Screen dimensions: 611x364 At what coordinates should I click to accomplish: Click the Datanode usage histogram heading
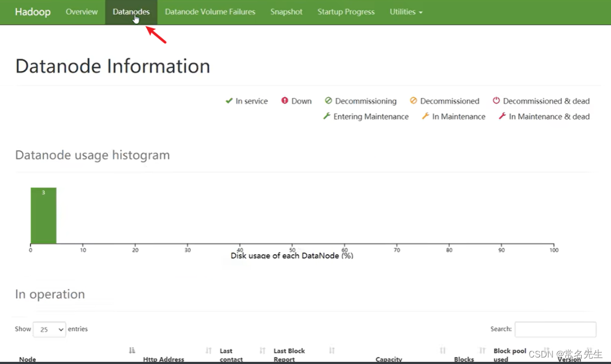pos(92,155)
